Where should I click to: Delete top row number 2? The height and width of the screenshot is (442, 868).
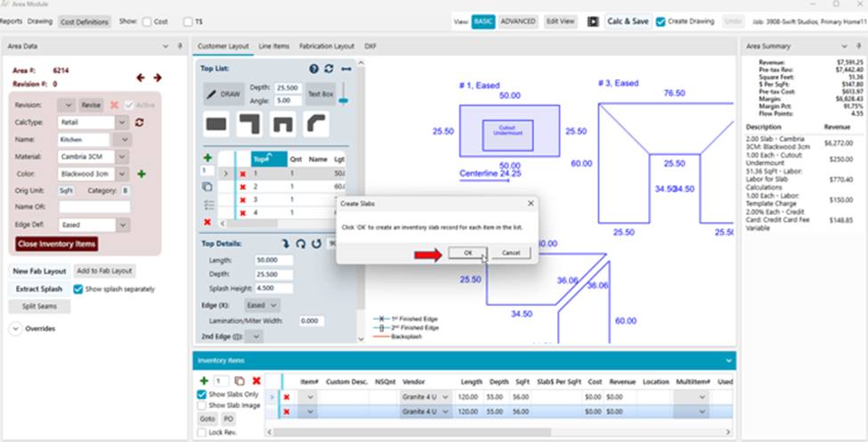(242, 186)
